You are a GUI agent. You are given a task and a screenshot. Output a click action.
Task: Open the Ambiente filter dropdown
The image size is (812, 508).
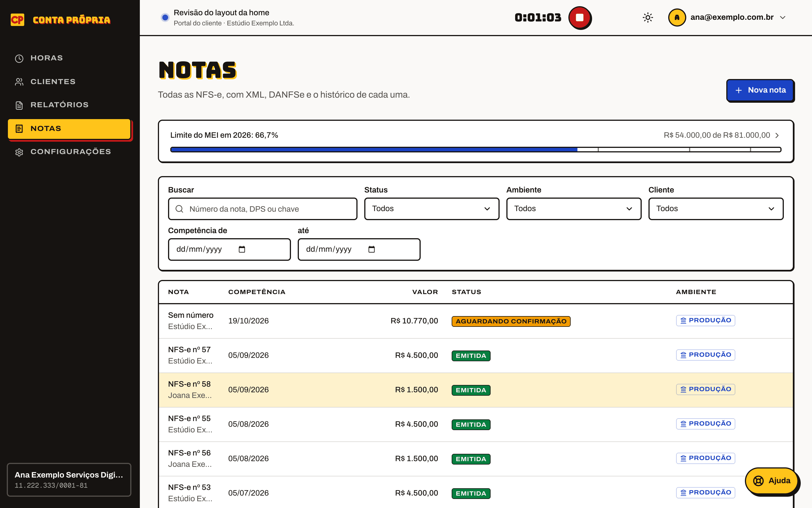574,209
